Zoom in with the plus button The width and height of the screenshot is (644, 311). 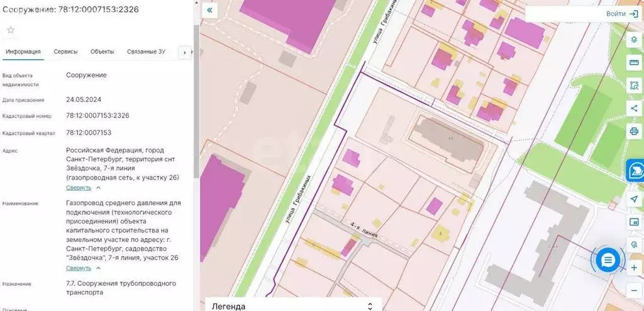[634, 268]
